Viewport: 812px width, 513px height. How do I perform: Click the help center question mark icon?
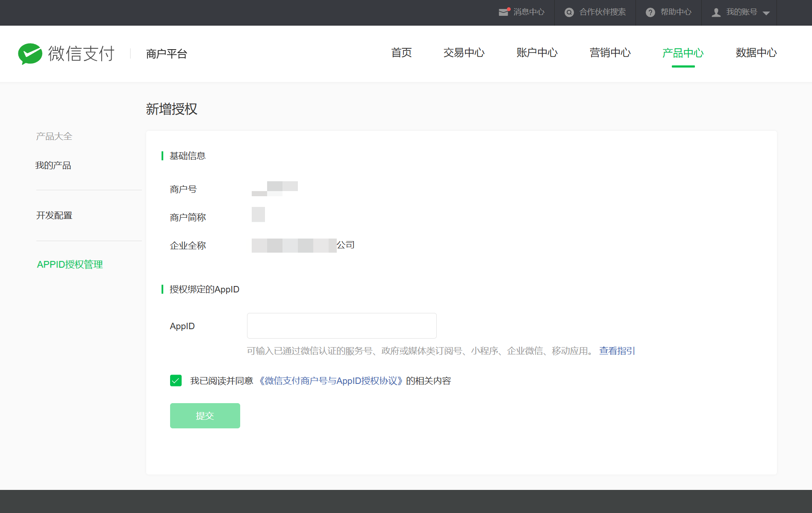tap(650, 12)
